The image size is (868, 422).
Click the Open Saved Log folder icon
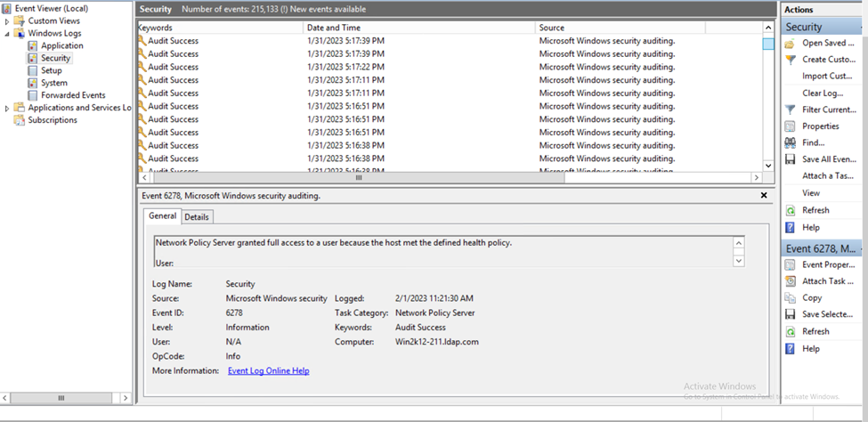pyautogui.click(x=790, y=43)
